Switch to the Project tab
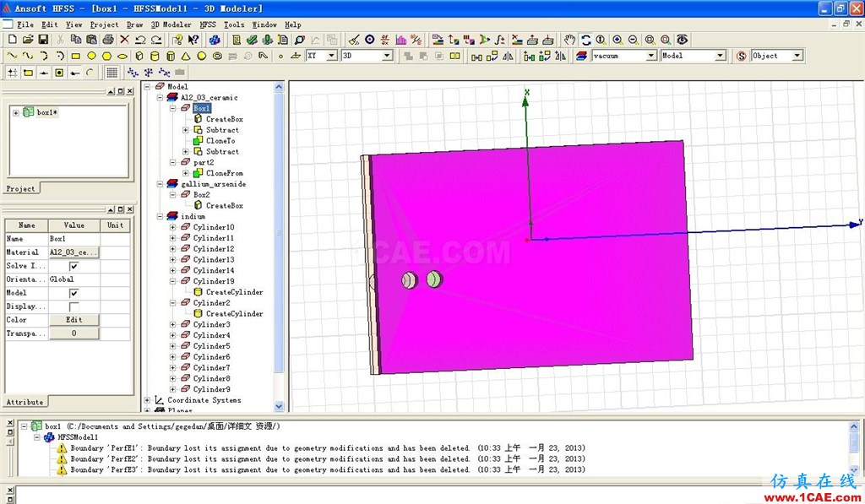The width and height of the screenshot is (865, 504). coord(20,188)
